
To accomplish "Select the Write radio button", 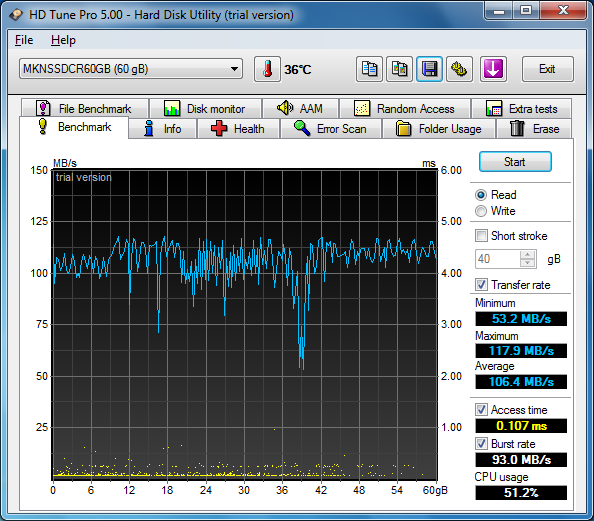I will (x=481, y=211).
